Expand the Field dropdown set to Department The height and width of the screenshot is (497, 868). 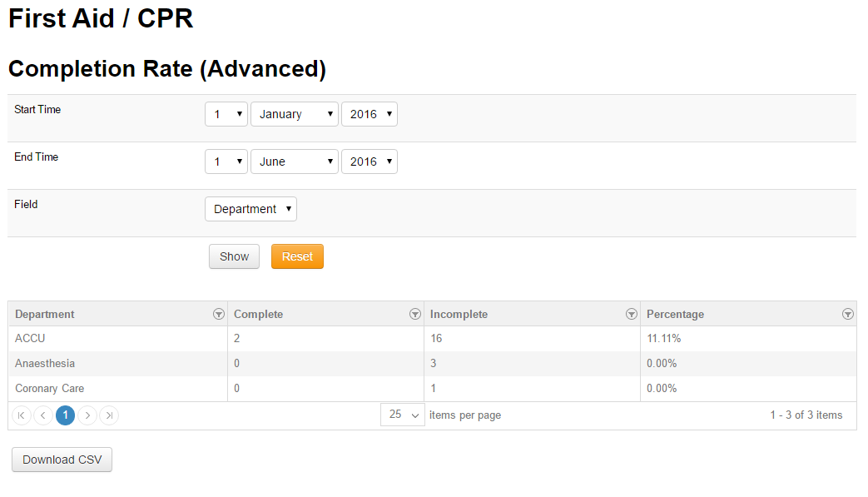(250, 209)
